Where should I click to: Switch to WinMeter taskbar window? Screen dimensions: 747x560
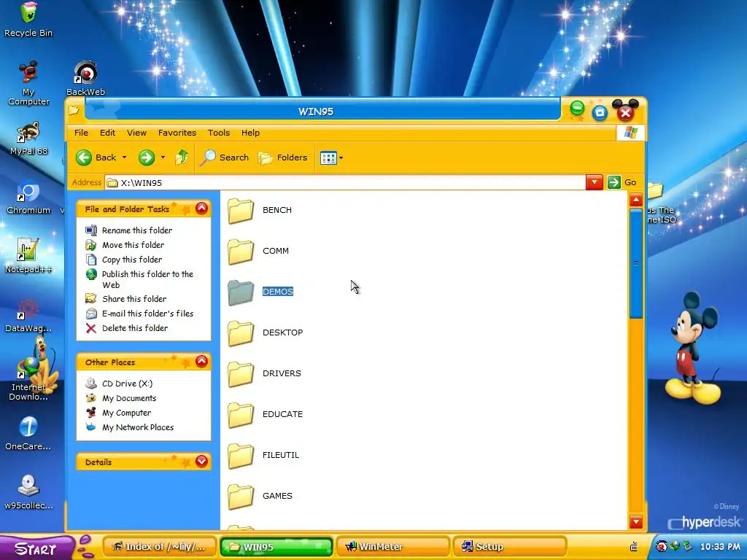click(x=393, y=547)
